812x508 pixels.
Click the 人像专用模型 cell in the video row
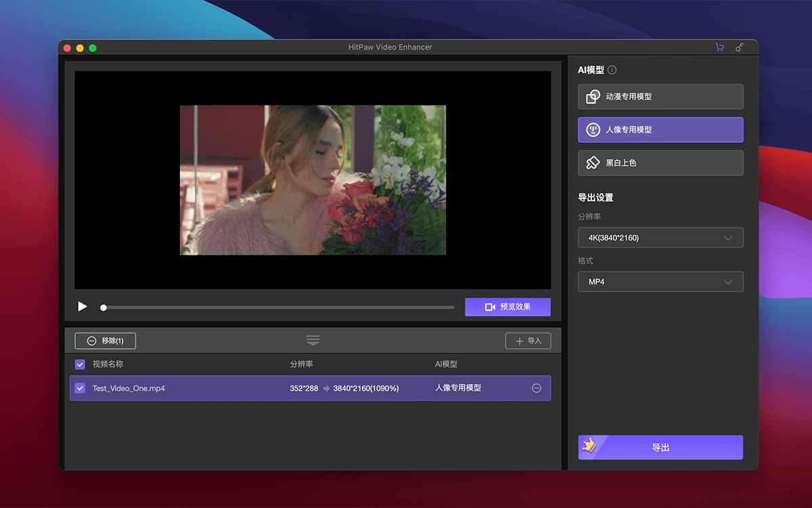(x=458, y=388)
